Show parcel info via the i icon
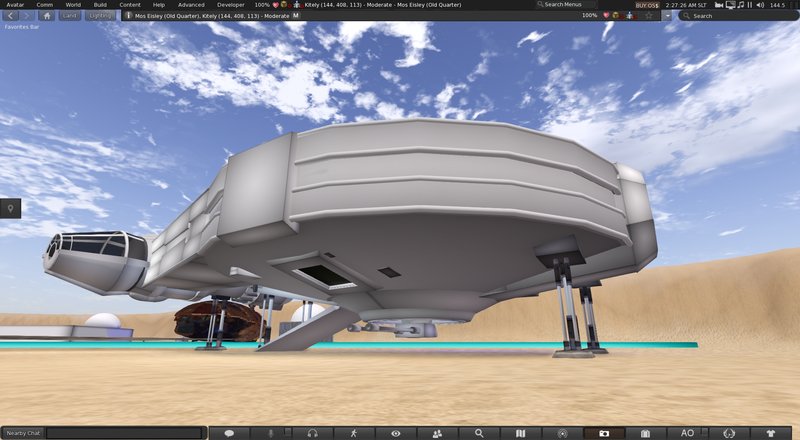The image size is (800, 440). pos(129,16)
